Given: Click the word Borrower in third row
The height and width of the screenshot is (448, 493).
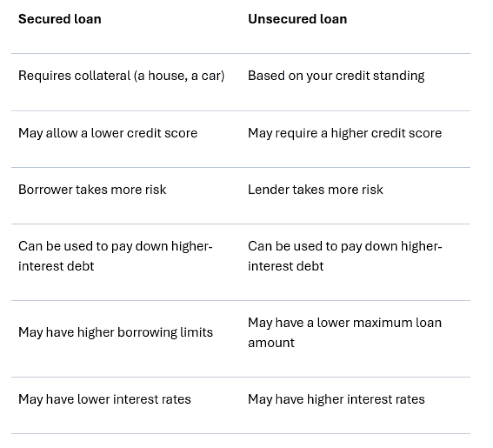Looking at the screenshot, I should [46, 189].
